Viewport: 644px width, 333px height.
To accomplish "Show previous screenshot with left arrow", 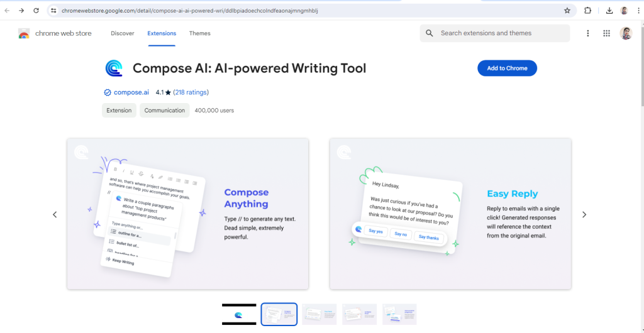I will [x=55, y=215].
